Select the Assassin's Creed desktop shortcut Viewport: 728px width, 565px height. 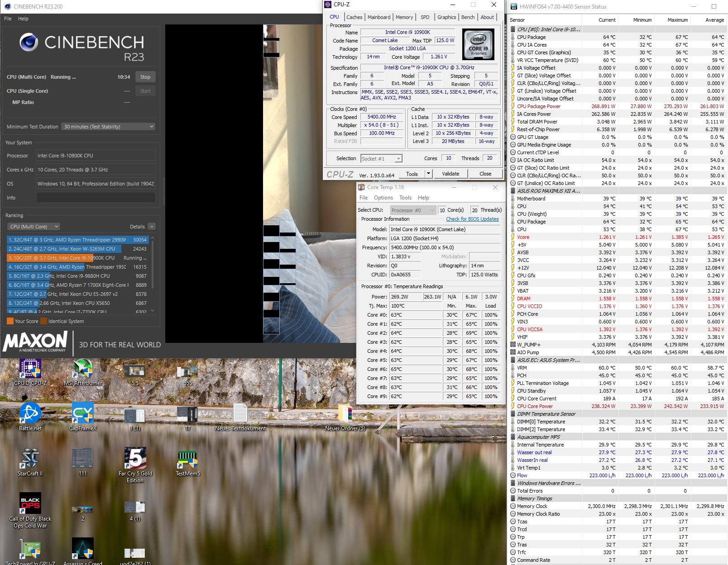pos(83,552)
